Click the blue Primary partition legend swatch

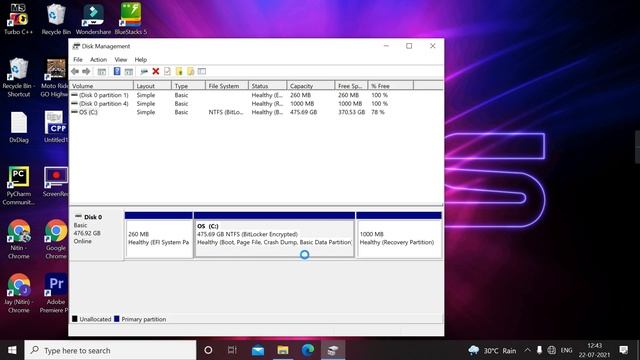click(x=117, y=319)
